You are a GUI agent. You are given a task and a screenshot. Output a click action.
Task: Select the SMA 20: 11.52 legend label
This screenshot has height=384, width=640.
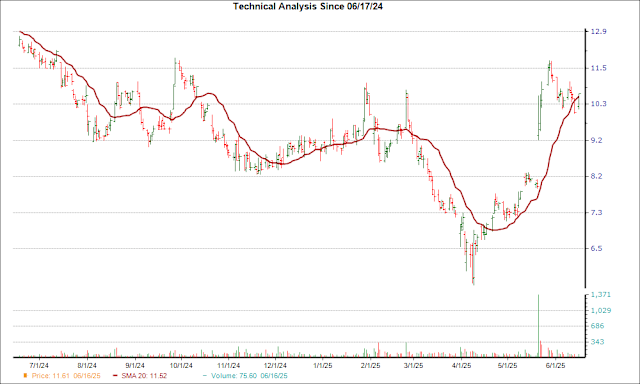[143, 376]
